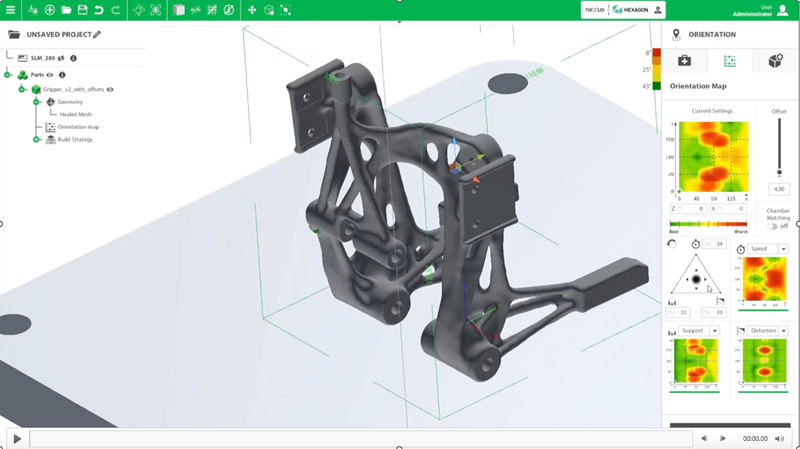The width and height of the screenshot is (800, 449).
Task: Click the reset rotation icon above triangle
Action: [x=671, y=244]
